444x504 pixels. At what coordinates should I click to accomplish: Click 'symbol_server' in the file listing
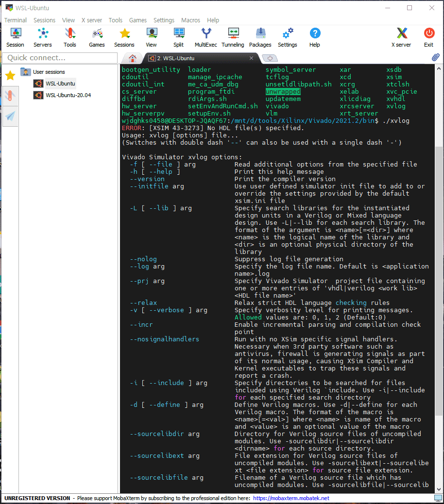[290, 70]
